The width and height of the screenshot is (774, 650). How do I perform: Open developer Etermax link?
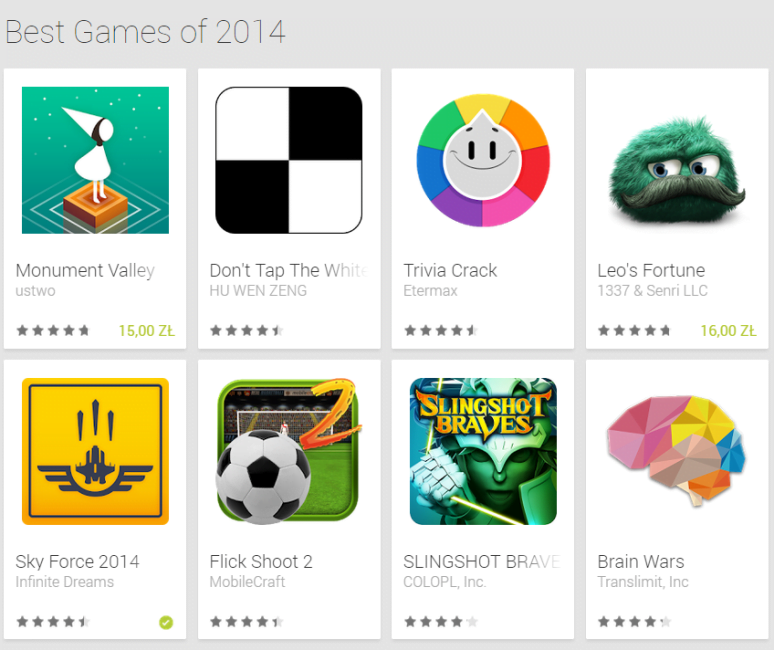click(430, 291)
